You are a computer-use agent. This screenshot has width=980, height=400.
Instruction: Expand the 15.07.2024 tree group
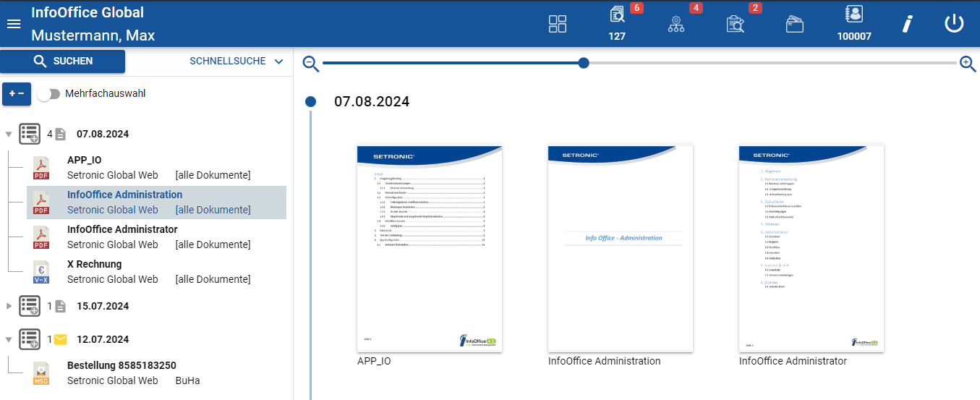[9, 306]
